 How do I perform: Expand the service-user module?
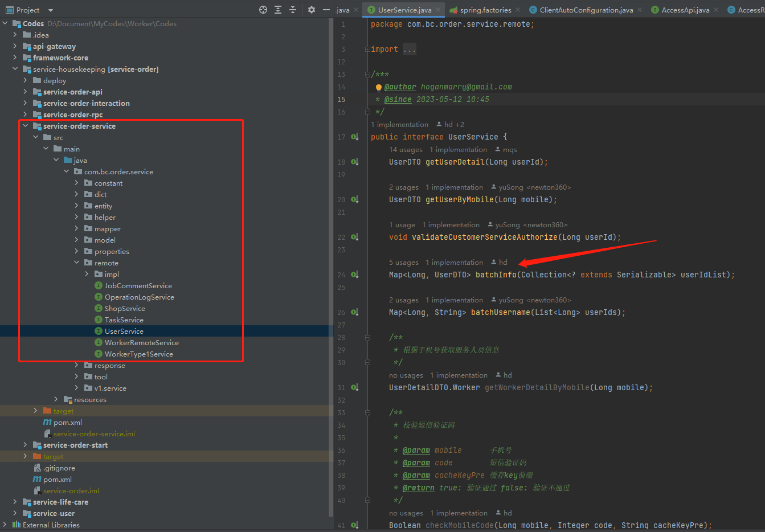click(15, 513)
